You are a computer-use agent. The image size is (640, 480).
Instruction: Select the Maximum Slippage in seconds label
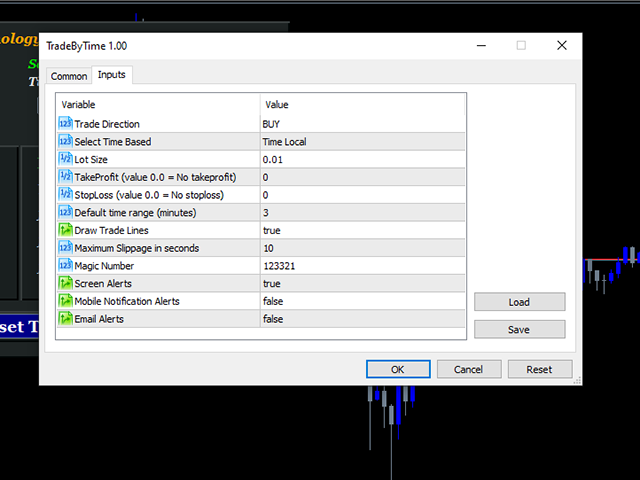[x=137, y=248]
